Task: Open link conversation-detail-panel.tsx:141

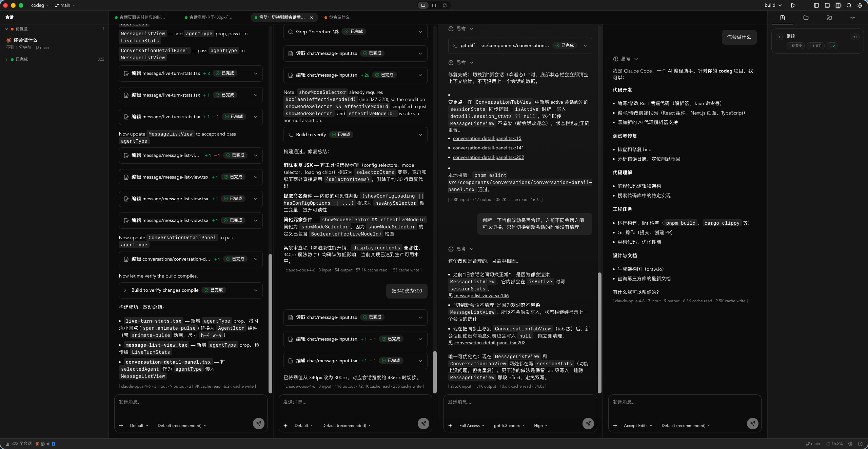Action: pyautogui.click(x=488, y=148)
